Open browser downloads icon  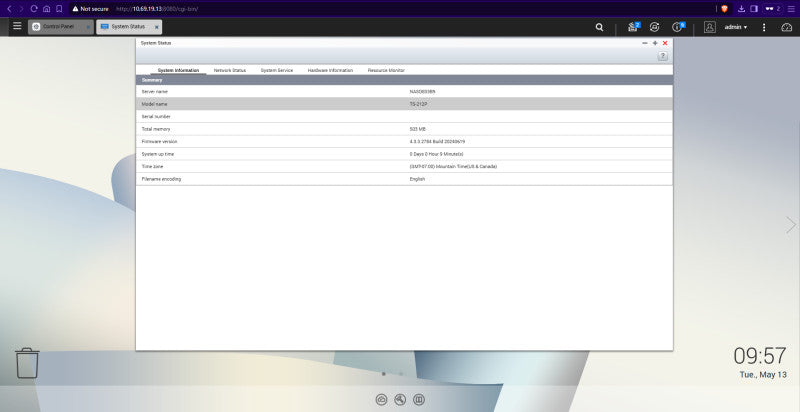742,9
